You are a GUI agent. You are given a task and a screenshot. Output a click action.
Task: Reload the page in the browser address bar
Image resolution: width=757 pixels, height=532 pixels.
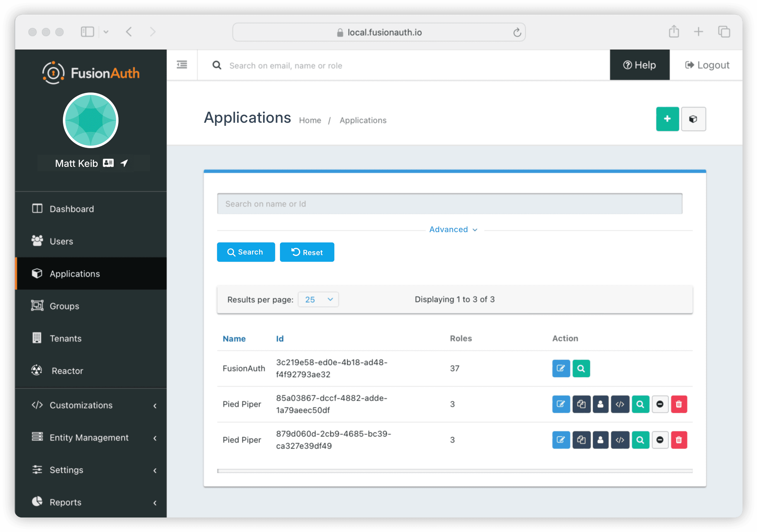click(517, 32)
